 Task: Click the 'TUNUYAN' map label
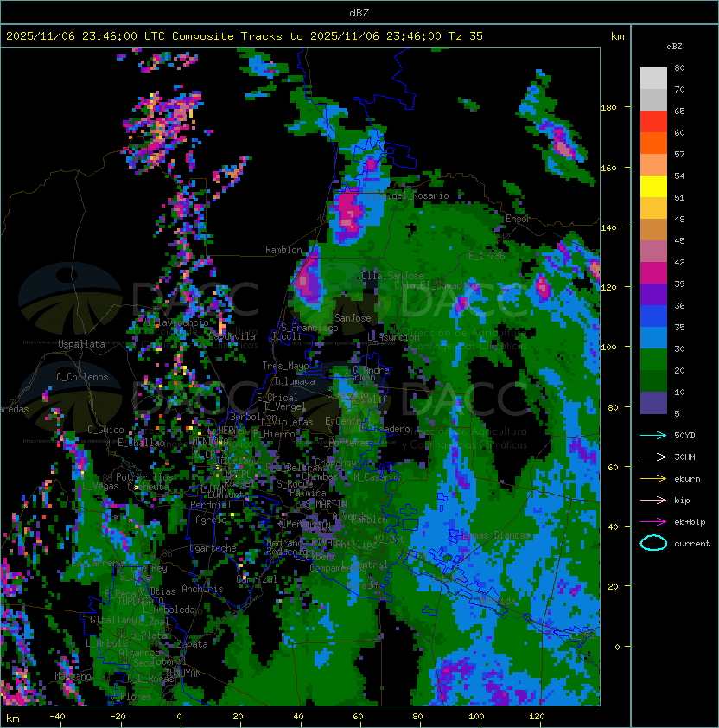pos(183,674)
